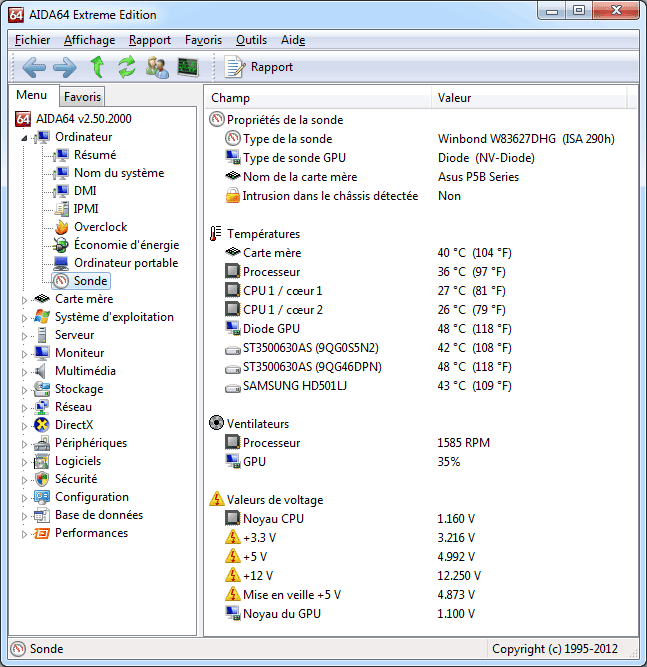Expand the Carte mère tree node
The height and width of the screenshot is (667, 647).
pos(24,300)
